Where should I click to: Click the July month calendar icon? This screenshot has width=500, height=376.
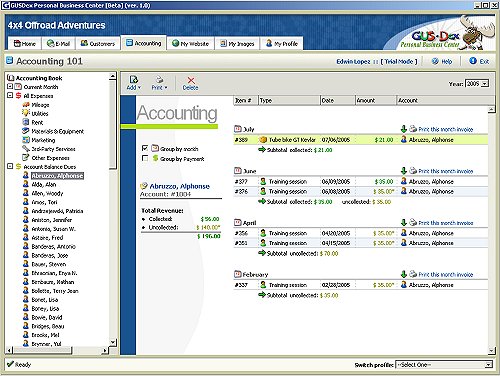[238, 129]
